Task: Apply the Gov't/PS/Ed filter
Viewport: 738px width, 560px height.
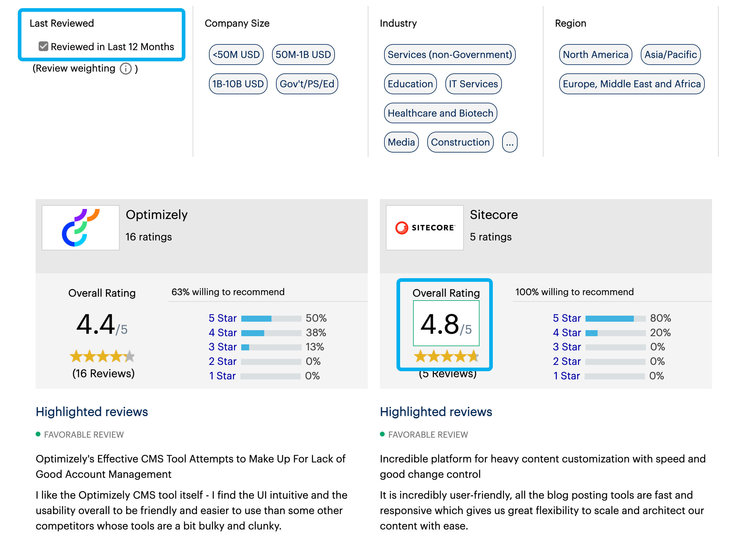Action: click(x=307, y=84)
